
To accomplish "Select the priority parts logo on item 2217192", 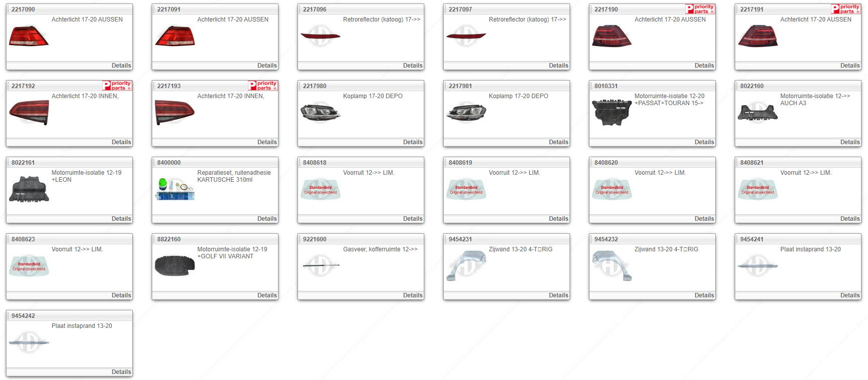I will pos(117,86).
